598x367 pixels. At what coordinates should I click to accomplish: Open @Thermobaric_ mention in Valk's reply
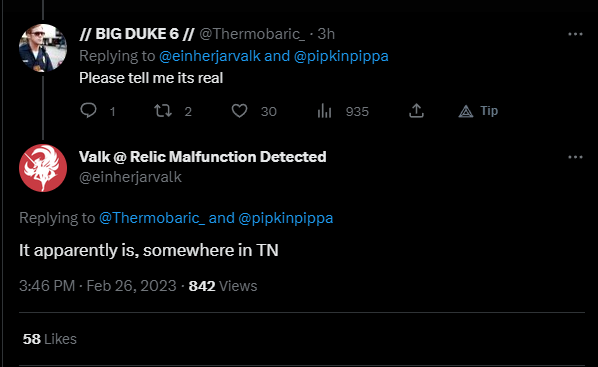[x=152, y=218]
